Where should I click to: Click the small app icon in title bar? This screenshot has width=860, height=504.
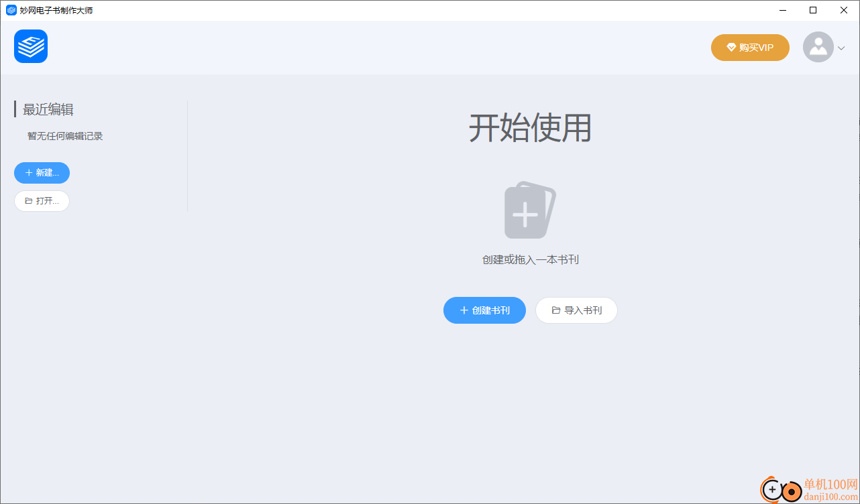click(x=11, y=10)
